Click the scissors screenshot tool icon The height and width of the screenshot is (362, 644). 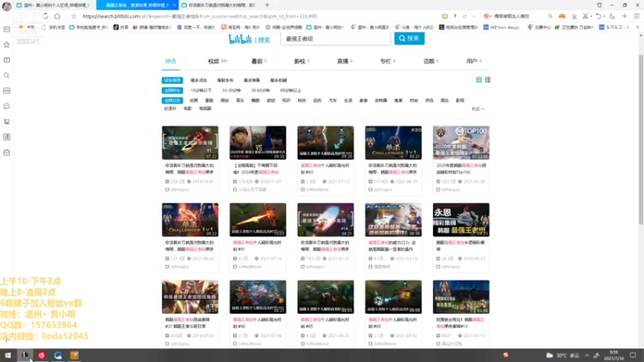click(585, 16)
